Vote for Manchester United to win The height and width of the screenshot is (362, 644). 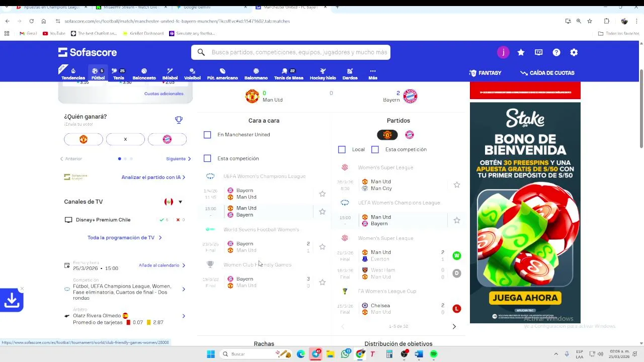coord(84,139)
